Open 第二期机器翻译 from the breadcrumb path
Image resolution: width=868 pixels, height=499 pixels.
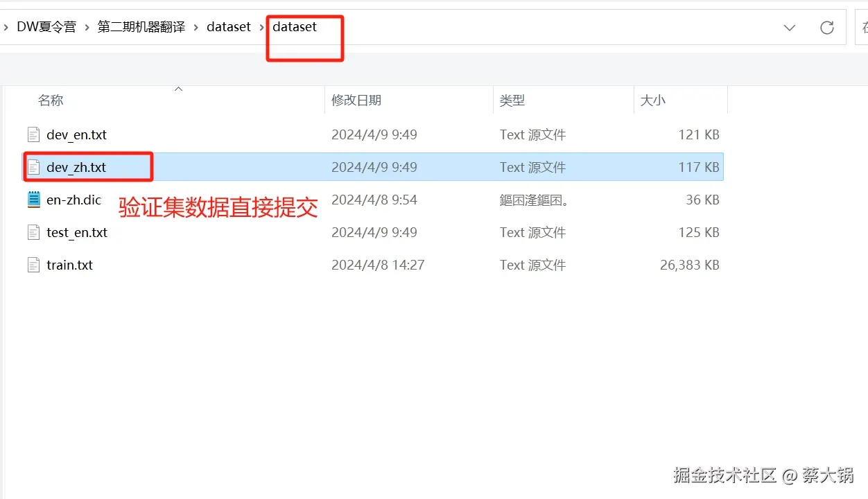(x=141, y=26)
